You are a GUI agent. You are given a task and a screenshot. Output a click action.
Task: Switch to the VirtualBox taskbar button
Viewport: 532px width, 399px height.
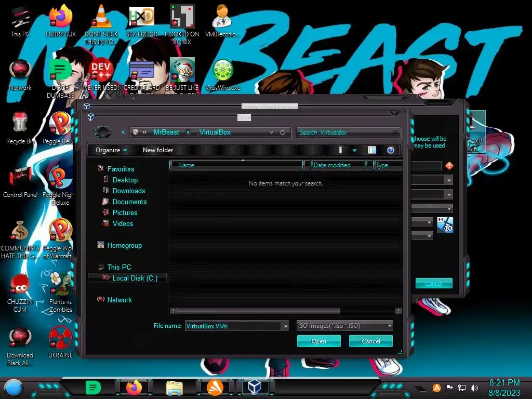255,388
